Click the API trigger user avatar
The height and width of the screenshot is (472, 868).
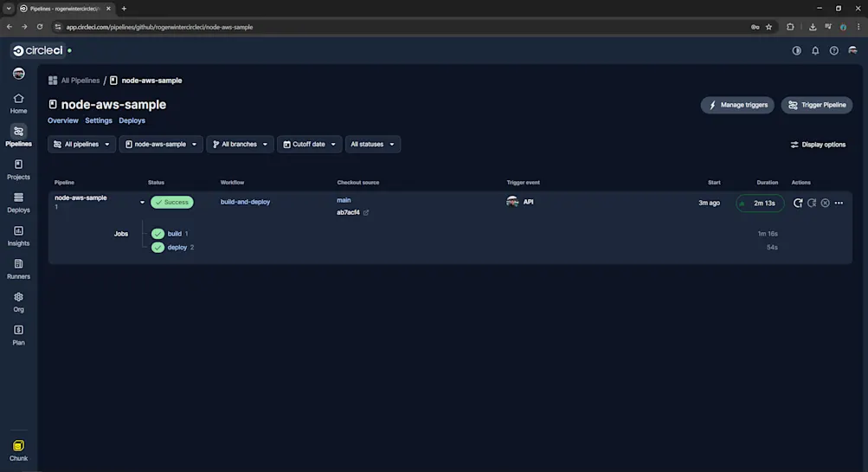tap(512, 202)
